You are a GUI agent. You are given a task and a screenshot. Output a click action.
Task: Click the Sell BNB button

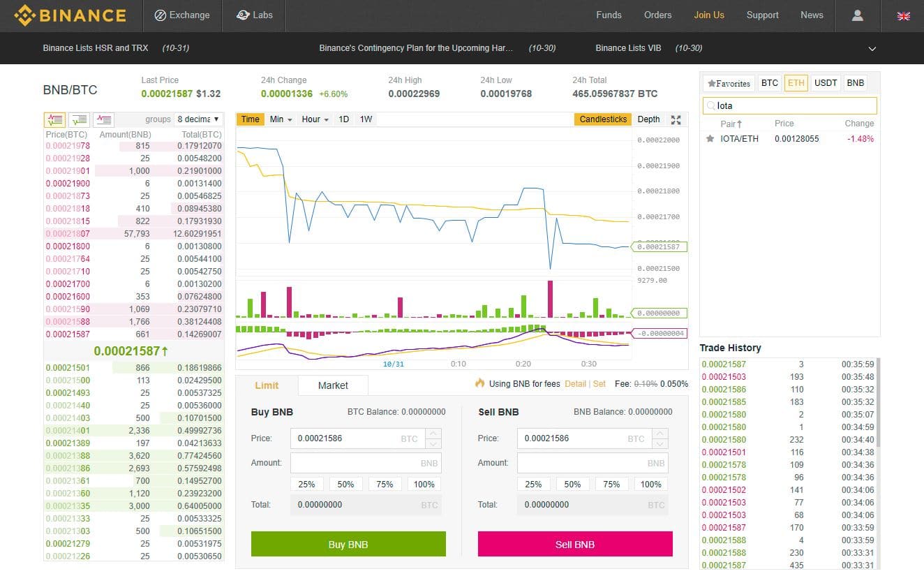tap(574, 544)
